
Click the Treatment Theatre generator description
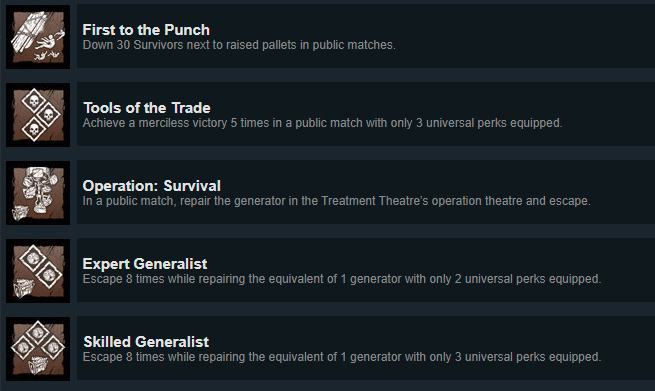pyautogui.click(x=336, y=201)
